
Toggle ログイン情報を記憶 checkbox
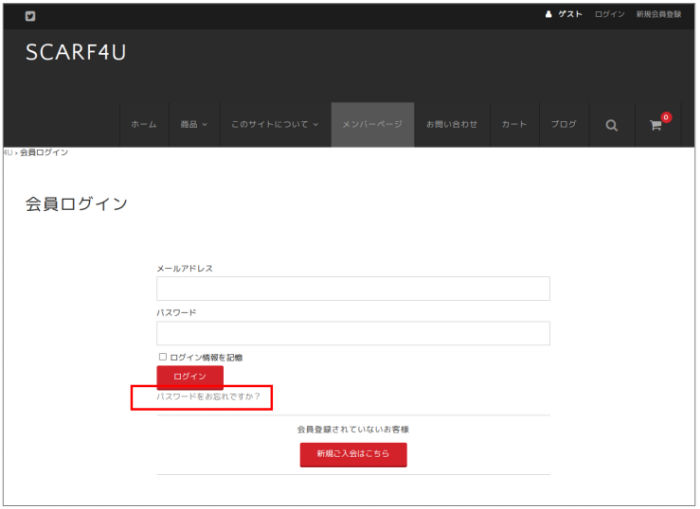(162, 357)
